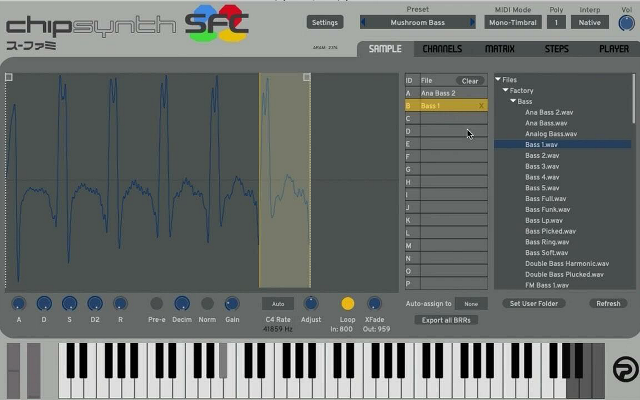Click Export all BRRs
The width and height of the screenshot is (640, 400).
coord(446,320)
